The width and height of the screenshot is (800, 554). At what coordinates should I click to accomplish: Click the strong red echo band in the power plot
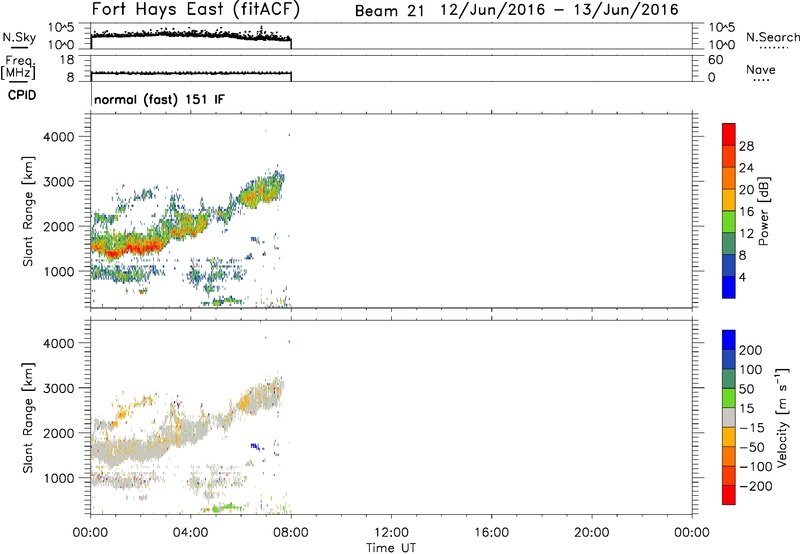128,247
